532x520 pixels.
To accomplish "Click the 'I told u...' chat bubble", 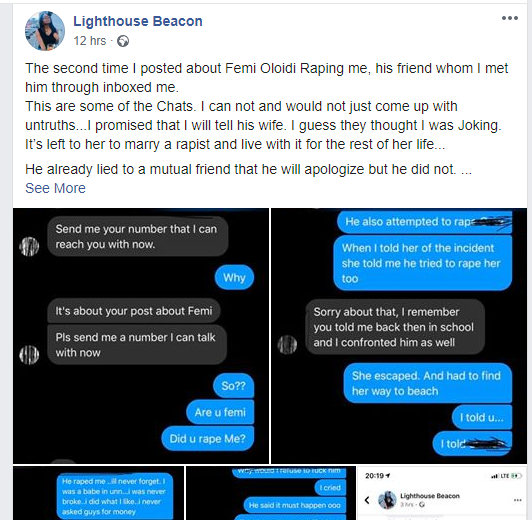I will (x=482, y=417).
